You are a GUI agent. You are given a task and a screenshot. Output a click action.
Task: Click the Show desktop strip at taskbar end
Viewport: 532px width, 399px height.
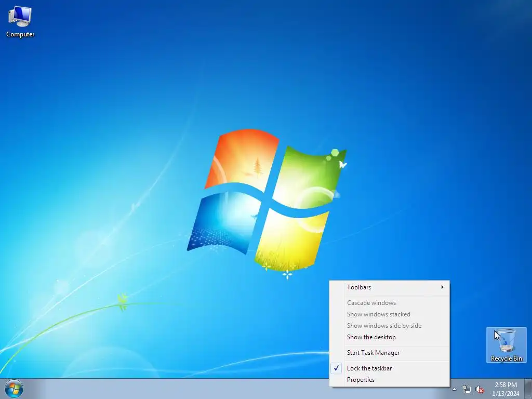[x=528, y=389]
